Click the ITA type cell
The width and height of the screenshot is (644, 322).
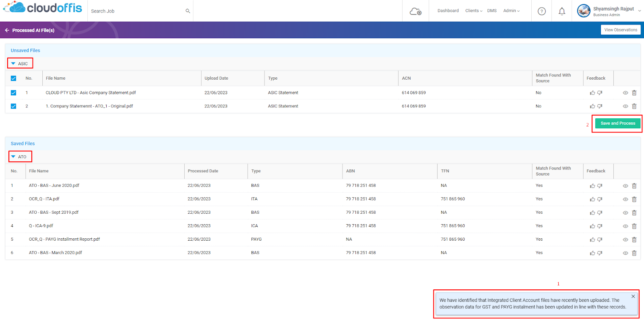click(254, 199)
